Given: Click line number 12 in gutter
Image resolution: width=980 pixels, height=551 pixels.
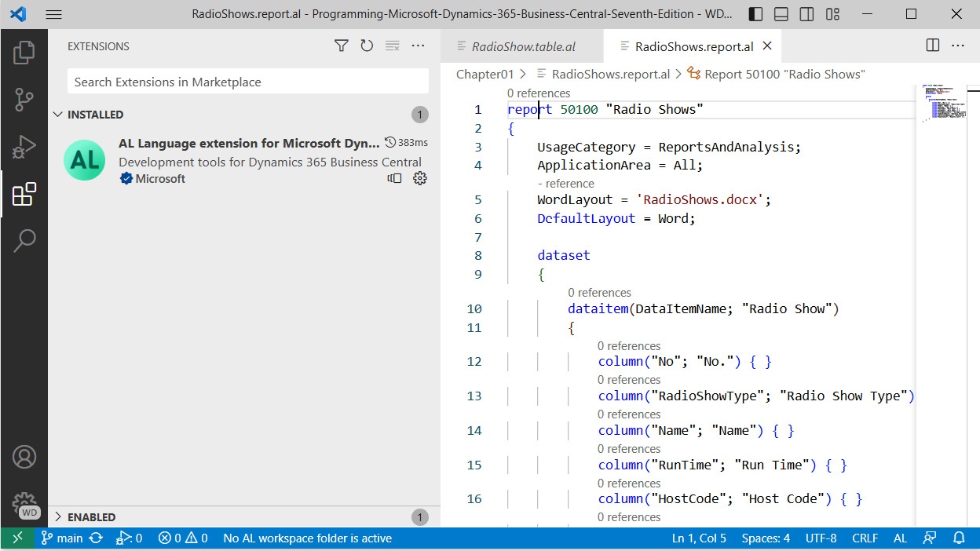Looking at the screenshot, I should pos(474,362).
